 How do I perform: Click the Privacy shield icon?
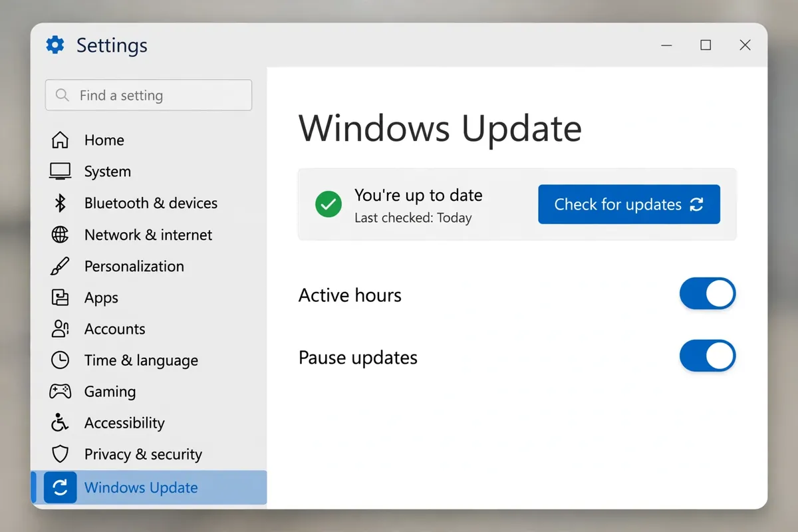[x=60, y=454]
